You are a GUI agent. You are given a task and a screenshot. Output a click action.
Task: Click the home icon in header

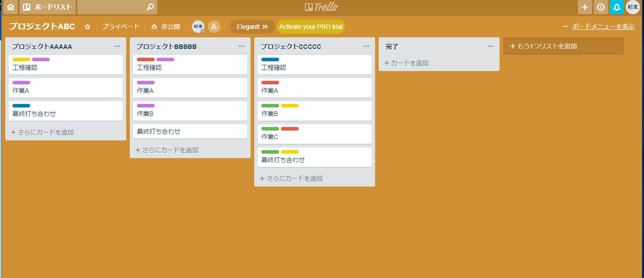tap(11, 7)
